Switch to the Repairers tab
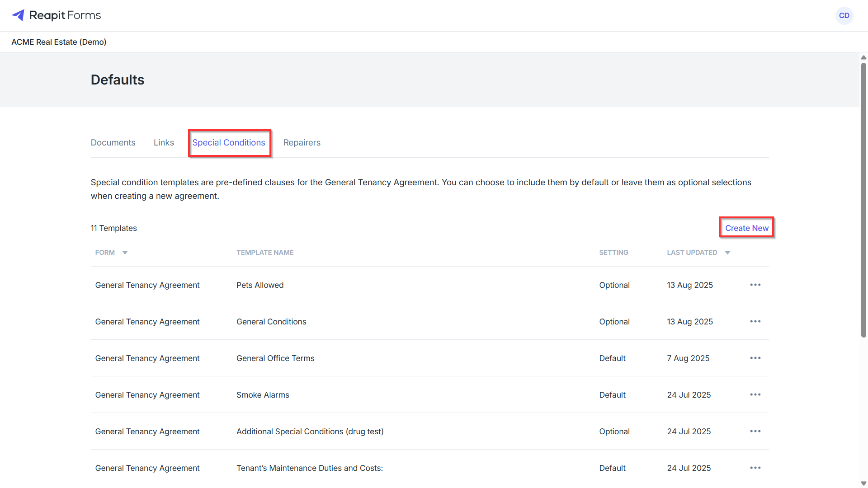This screenshot has width=868, height=488. tap(302, 142)
